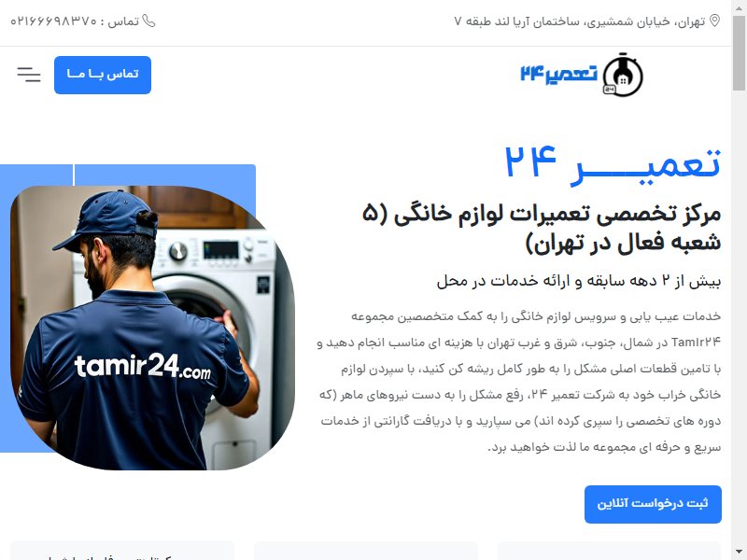Click the wrench-and-house logo emblem
The image size is (747, 560).
623,75
